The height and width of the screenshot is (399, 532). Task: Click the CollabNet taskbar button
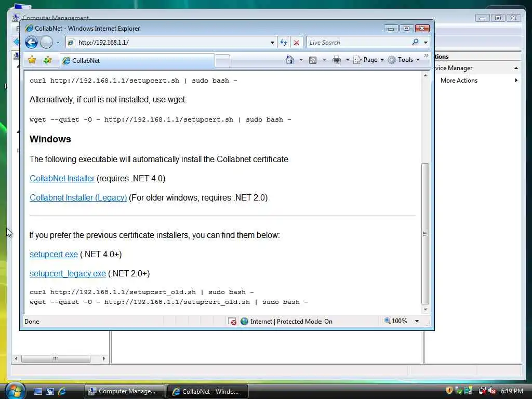(x=208, y=392)
